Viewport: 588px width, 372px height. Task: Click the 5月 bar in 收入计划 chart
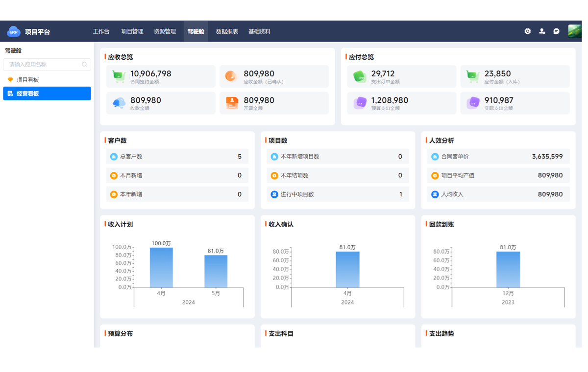click(x=216, y=271)
